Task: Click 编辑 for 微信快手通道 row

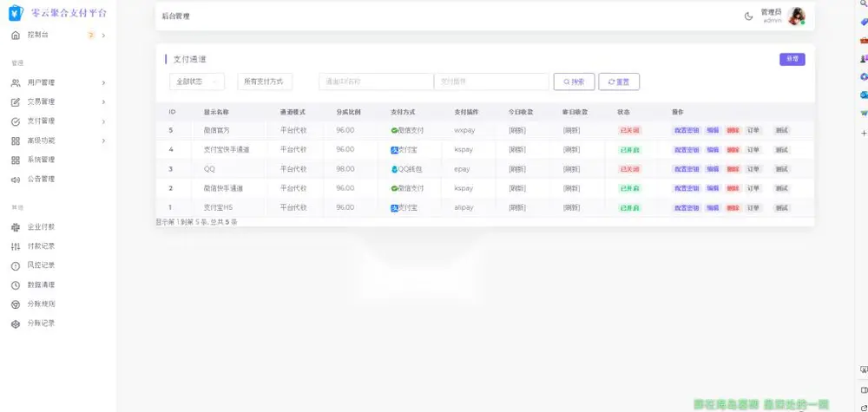Action: click(x=713, y=188)
